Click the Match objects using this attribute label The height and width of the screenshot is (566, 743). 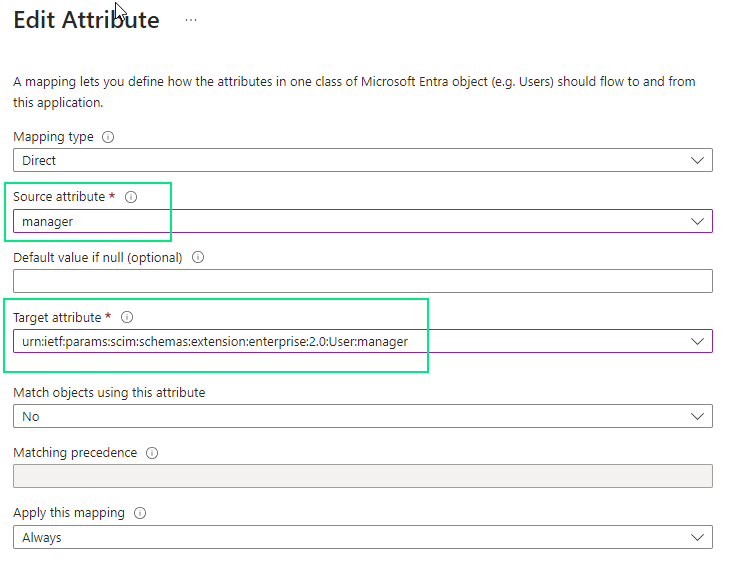[109, 392]
